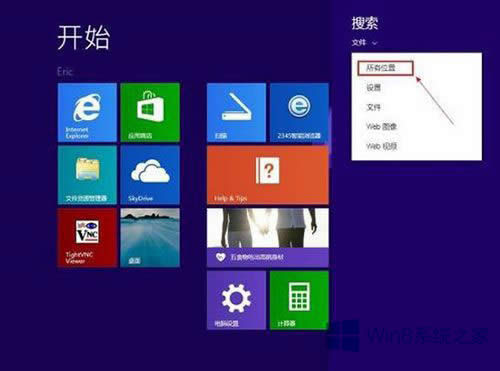This screenshot has width=500, height=371.
Task: Open the File Explorer folder tile
Action: tap(87, 175)
